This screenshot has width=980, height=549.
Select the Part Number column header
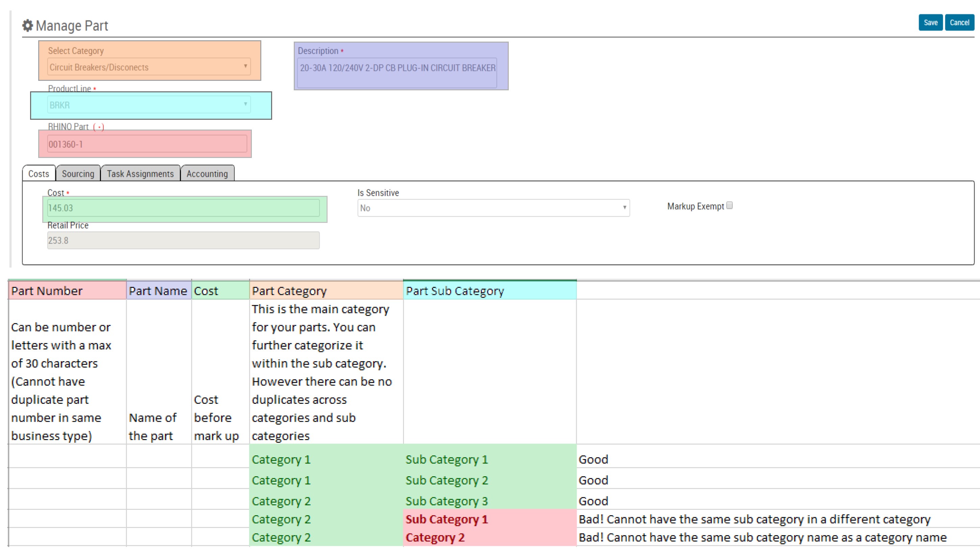[67, 291]
